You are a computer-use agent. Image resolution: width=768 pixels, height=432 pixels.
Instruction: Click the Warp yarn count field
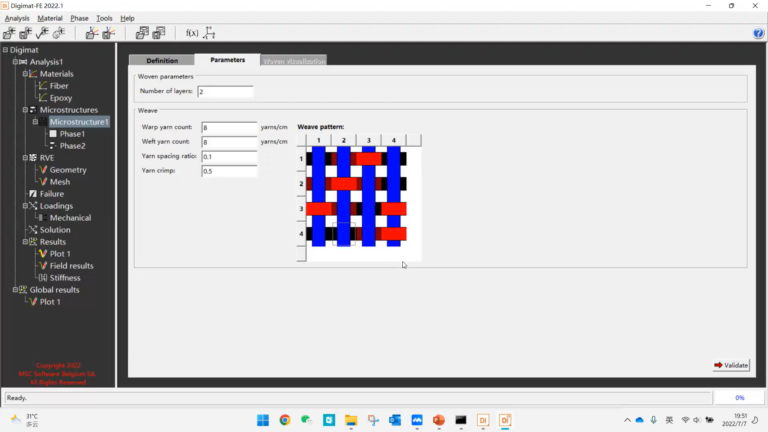229,127
